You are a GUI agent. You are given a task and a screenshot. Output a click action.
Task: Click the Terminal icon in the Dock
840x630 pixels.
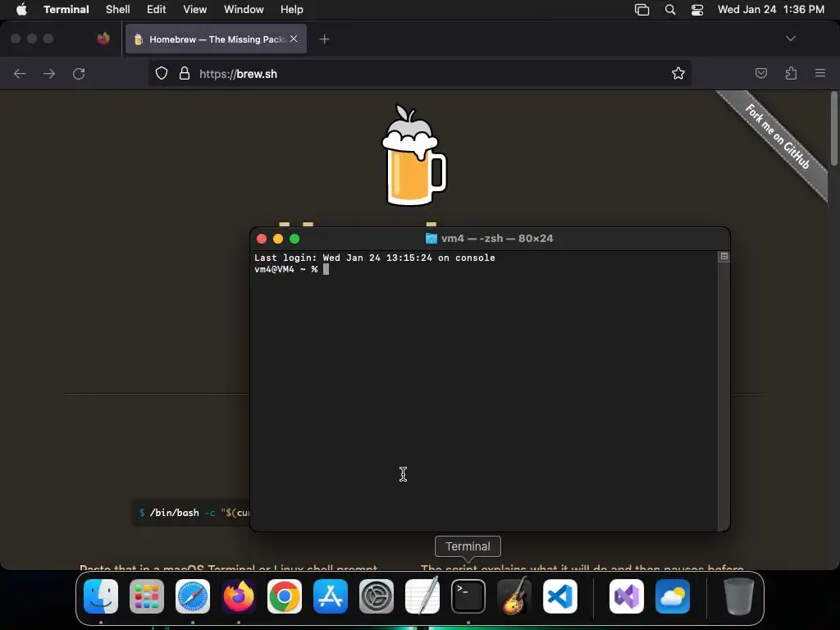point(468,596)
